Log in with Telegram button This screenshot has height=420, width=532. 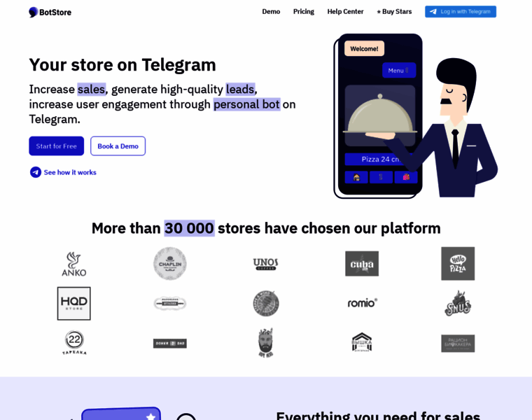coord(461,11)
